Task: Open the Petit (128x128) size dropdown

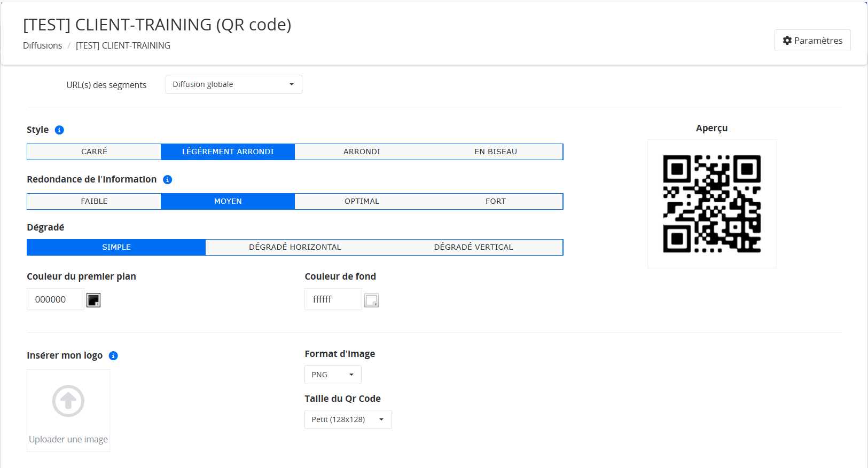Action: tap(348, 419)
